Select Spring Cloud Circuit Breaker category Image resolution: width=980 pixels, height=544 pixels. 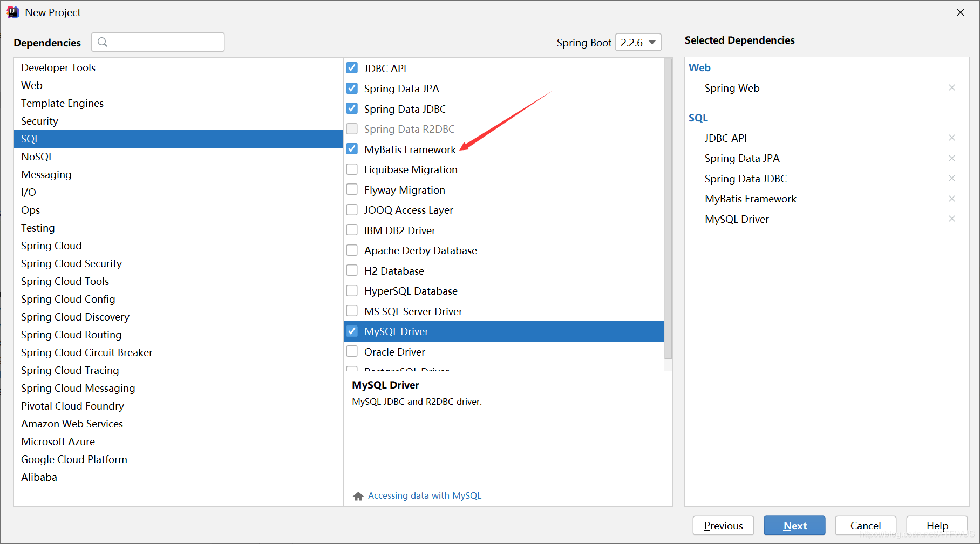(178, 352)
